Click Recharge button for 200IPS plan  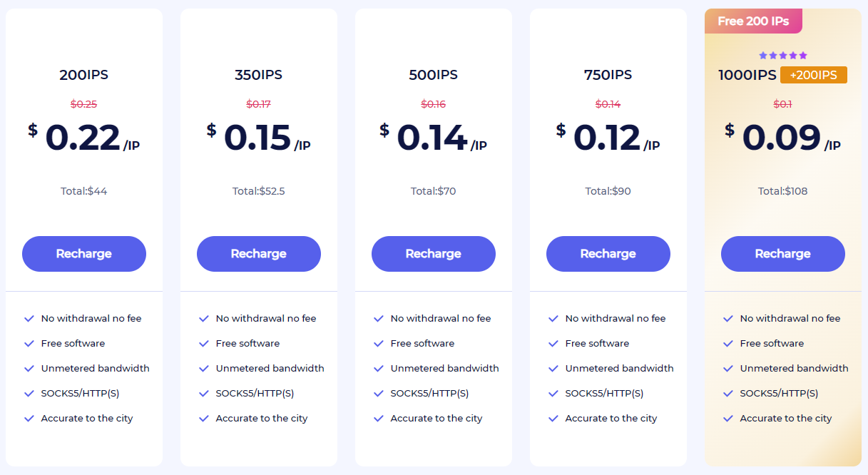coord(84,254)
